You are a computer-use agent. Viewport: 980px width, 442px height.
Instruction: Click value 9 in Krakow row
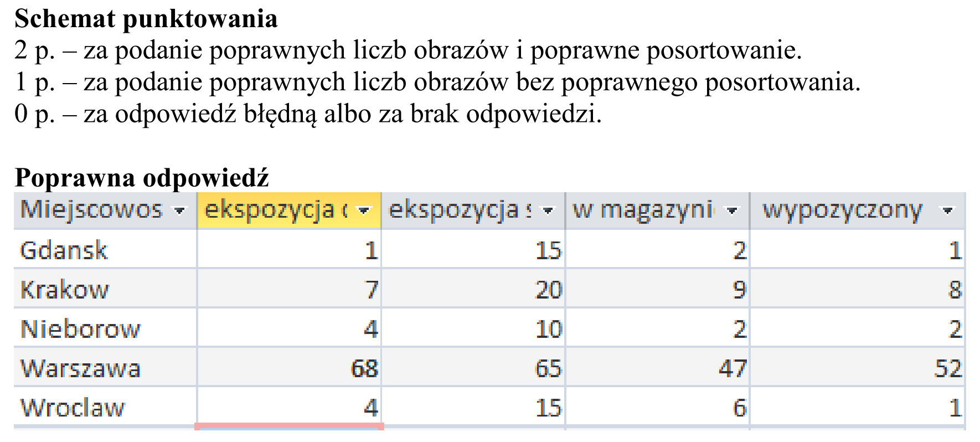(740, 290)
